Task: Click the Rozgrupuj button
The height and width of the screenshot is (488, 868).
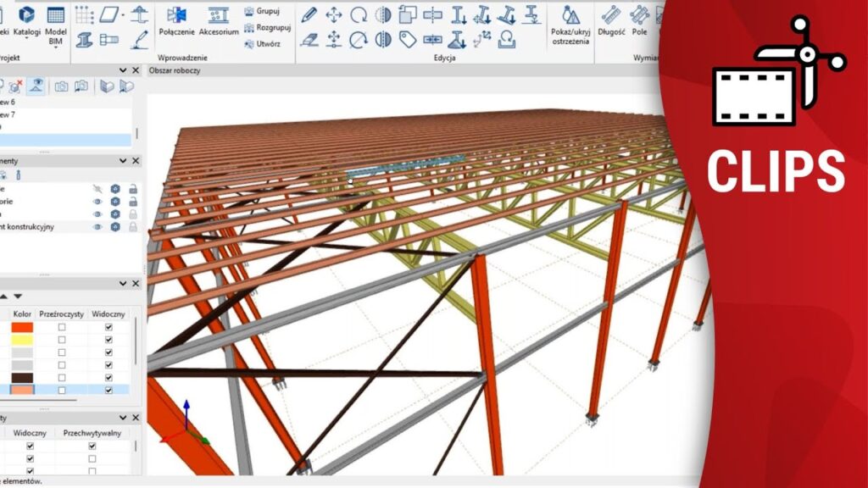Action: 267,27
